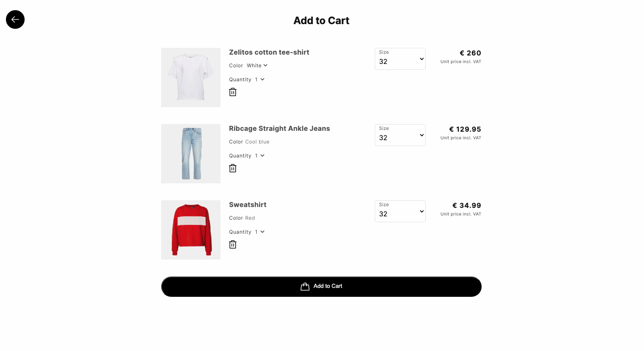Click the shopping bag icon in button
The image size is (644, 351).
click(x=305, y=287)
